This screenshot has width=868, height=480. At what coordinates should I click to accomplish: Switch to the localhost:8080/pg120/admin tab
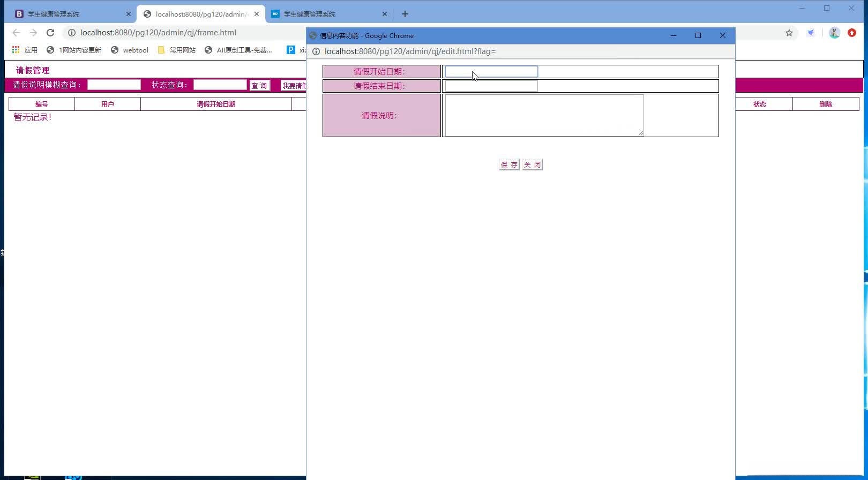(201, 14)
